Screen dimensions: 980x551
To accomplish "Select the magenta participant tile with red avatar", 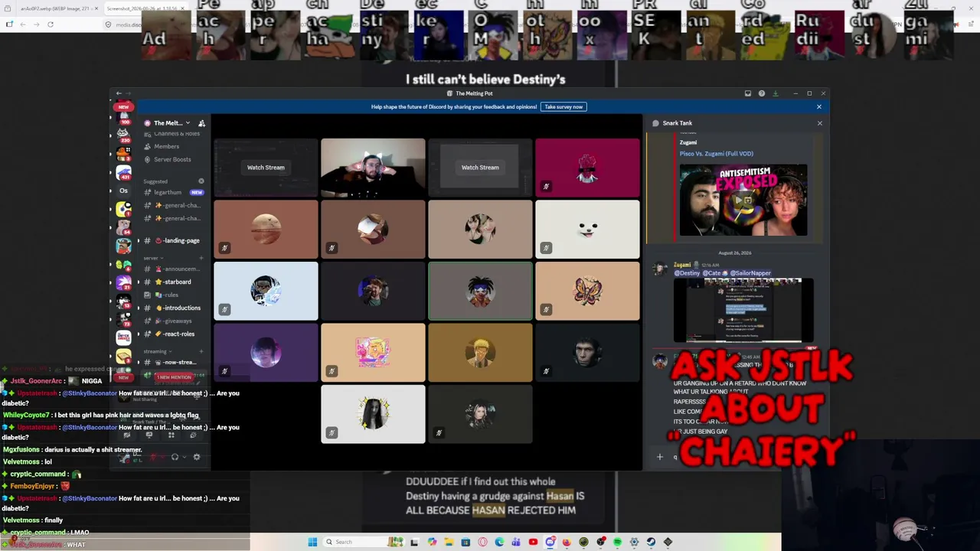I will (587, 168).
